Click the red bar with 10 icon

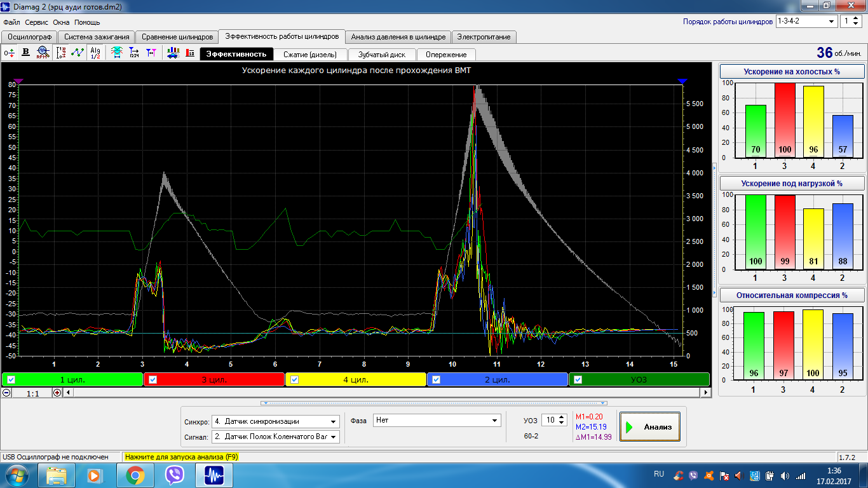[190, 53]
